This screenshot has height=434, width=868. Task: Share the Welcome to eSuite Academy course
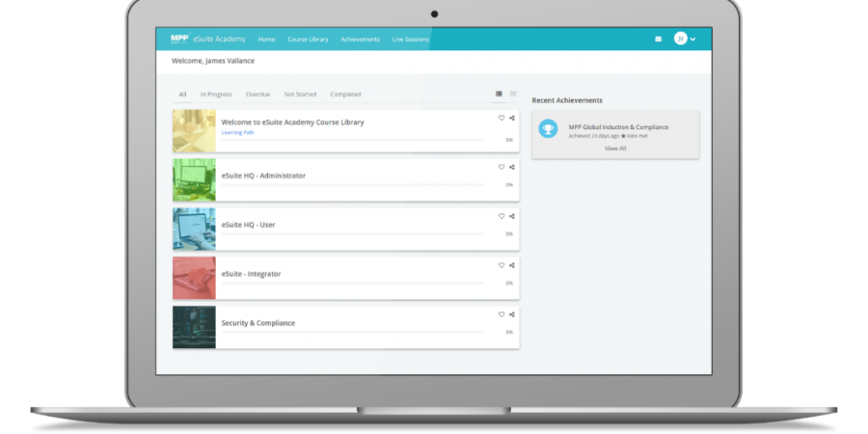(x=512, y=118)
